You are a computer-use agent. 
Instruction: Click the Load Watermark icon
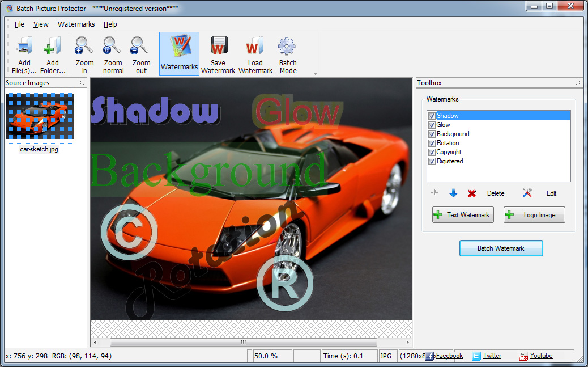(255, 47)
